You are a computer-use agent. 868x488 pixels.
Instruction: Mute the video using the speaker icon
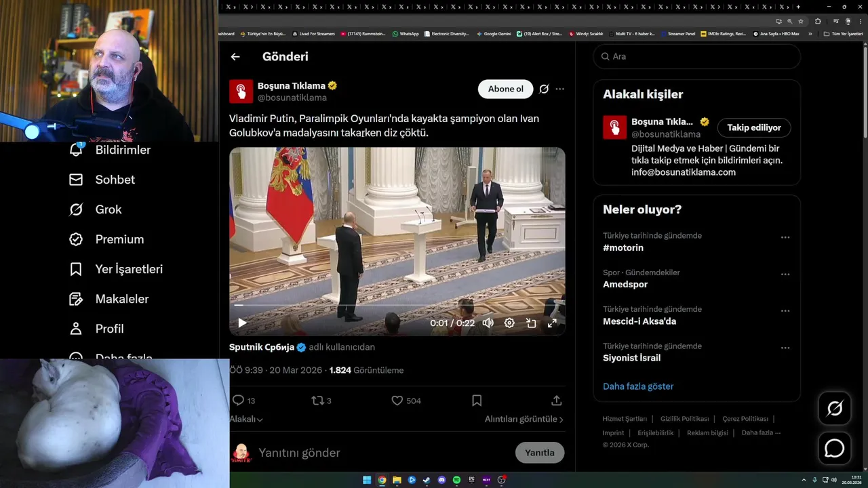pos(488,323)
